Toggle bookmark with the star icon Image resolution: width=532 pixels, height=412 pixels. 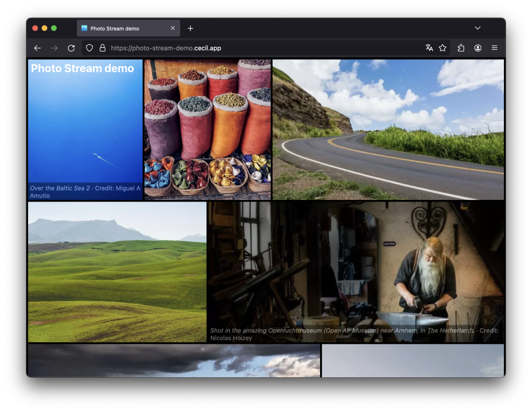443,48
